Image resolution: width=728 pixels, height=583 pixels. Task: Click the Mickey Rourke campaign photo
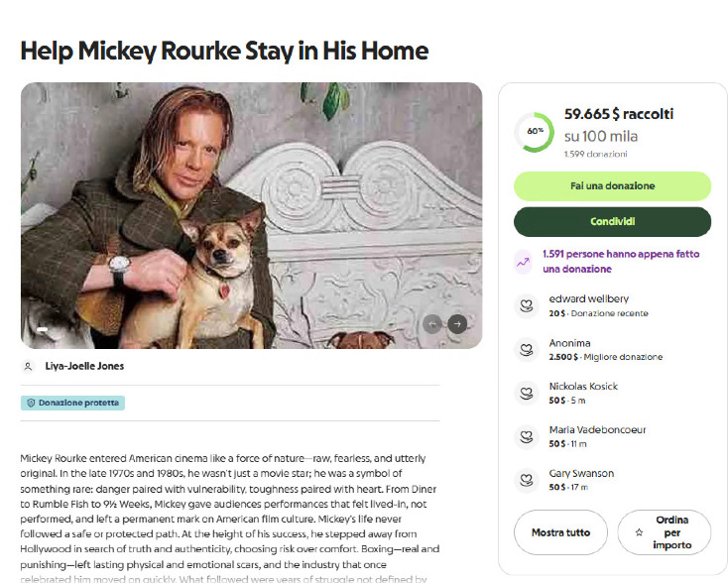[251, 215]
